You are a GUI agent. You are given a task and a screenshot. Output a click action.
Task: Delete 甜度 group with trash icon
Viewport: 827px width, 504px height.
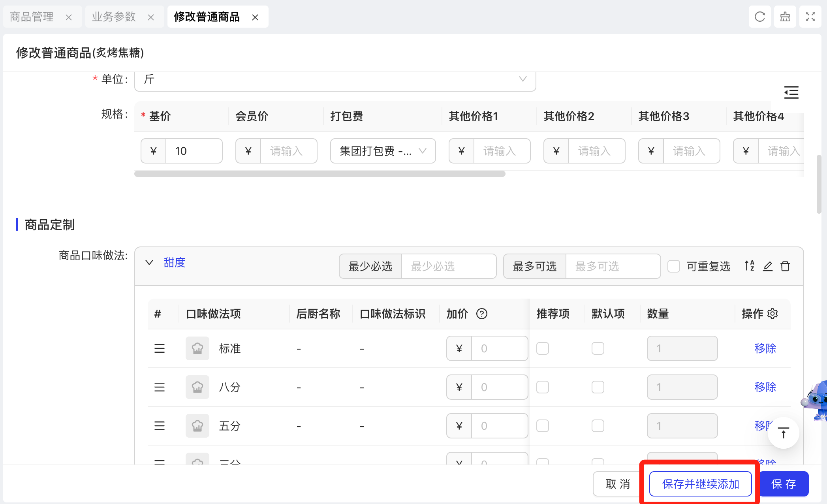point(785,266)
